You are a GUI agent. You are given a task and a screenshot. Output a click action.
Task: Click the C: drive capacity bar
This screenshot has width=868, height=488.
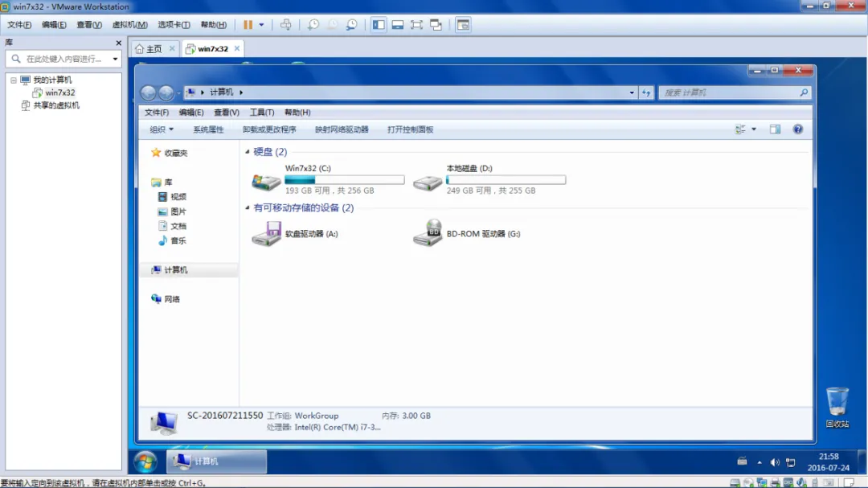click(x=344, y=180)
